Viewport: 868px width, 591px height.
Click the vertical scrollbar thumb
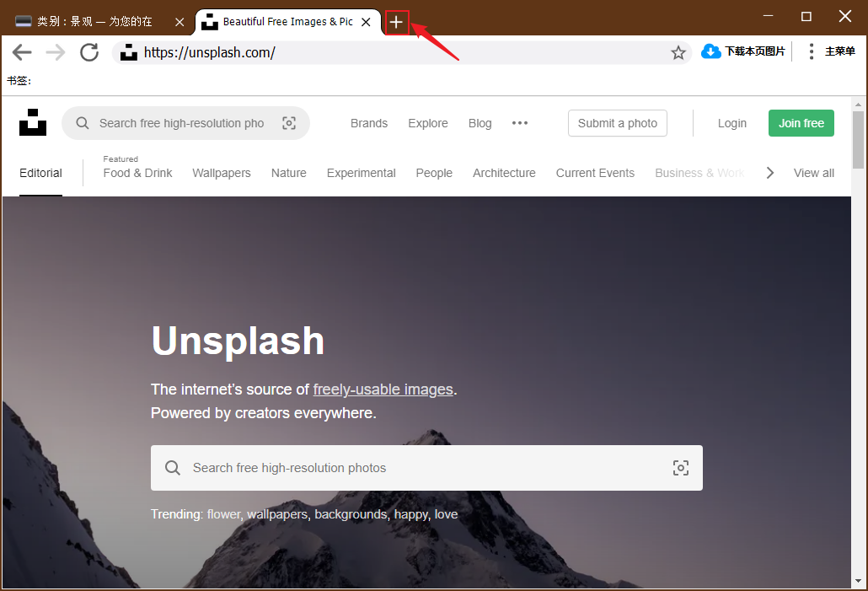[858, 140]
